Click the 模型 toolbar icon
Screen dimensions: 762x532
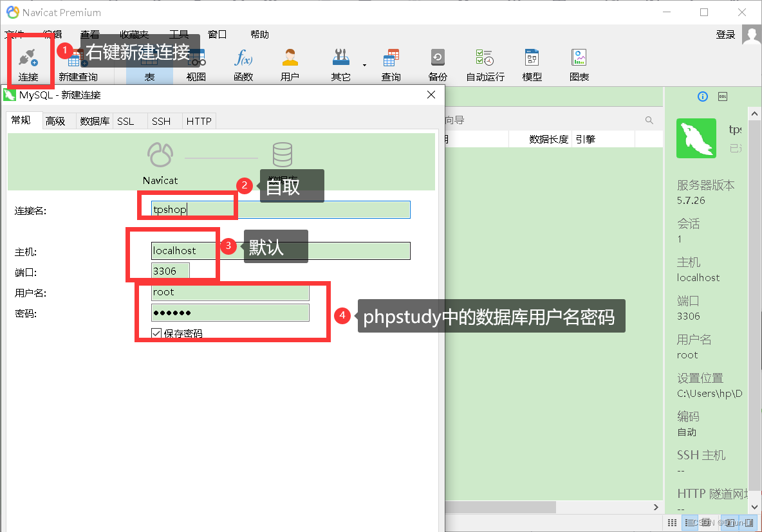(x=532, y=58)
